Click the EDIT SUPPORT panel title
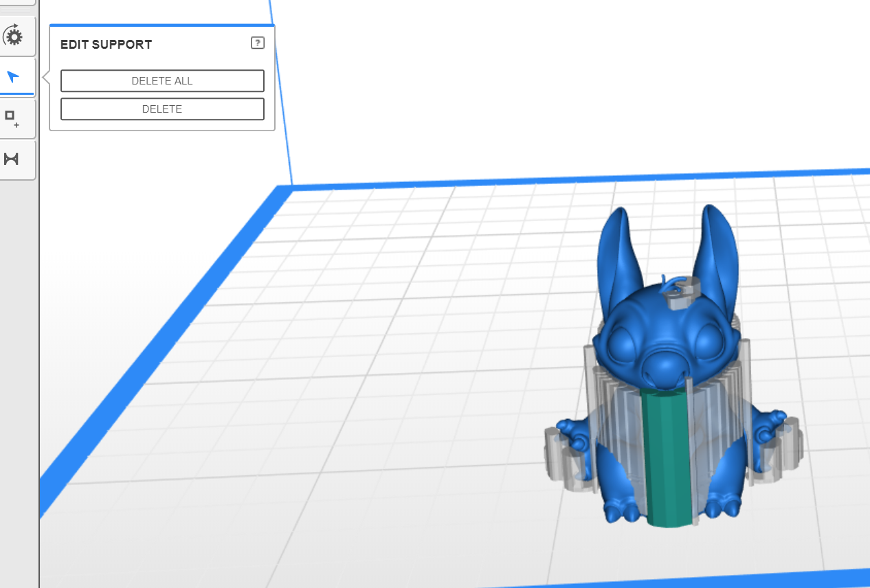Viewport: 870px width, 588px height. click(107, 45)
